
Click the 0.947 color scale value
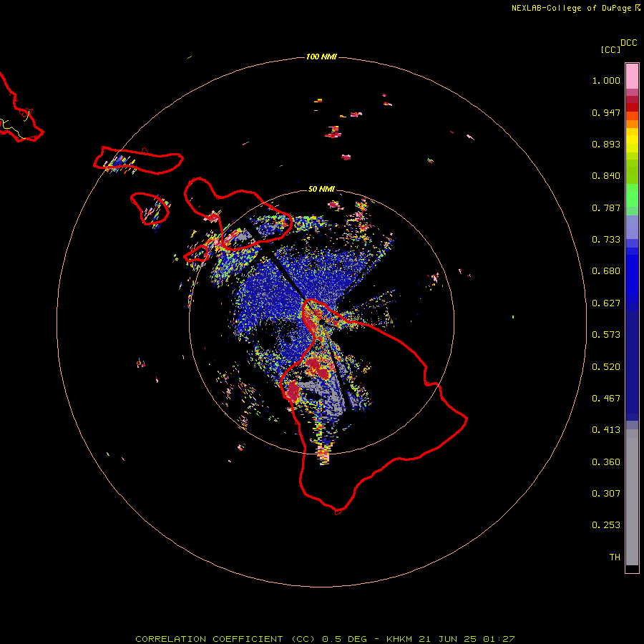[x=606, y=112]
